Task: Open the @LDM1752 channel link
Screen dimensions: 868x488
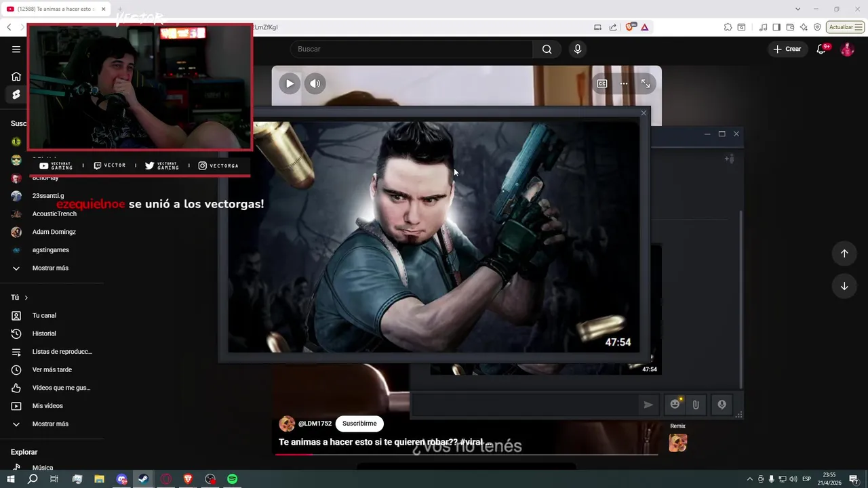Action: point(315,424)
